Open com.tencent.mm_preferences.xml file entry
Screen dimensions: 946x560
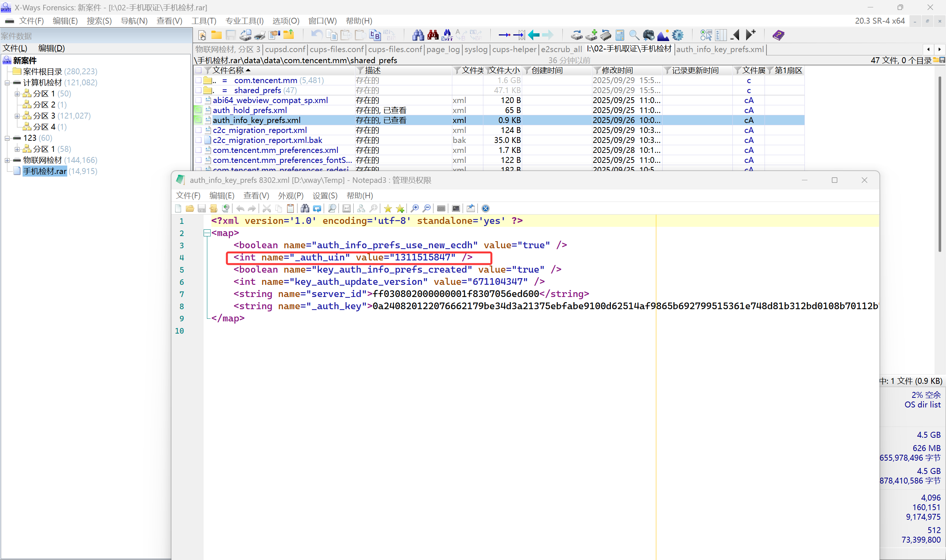(x=275, y=150)
